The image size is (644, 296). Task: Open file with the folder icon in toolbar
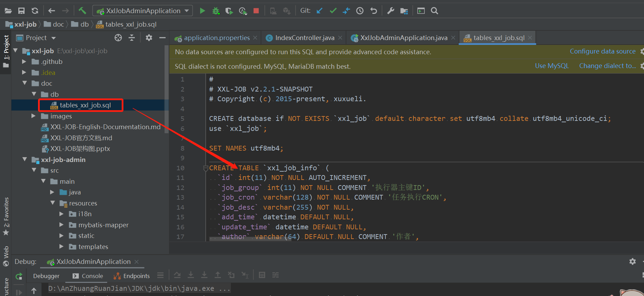coord(8,11)
